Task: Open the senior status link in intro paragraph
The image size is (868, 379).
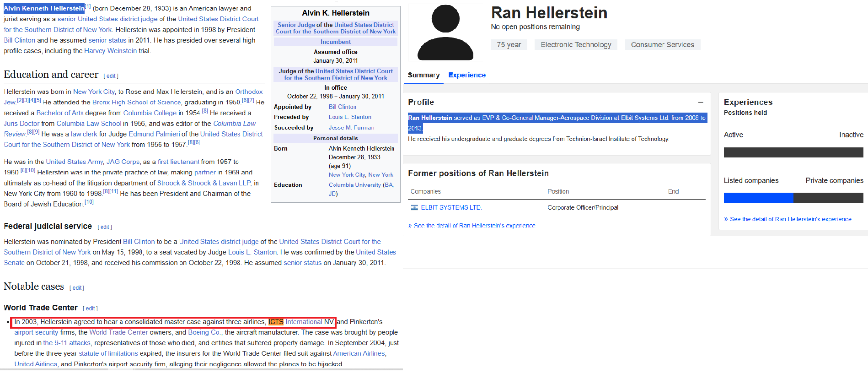Action: pyautogui.click(x=107, y=40)
